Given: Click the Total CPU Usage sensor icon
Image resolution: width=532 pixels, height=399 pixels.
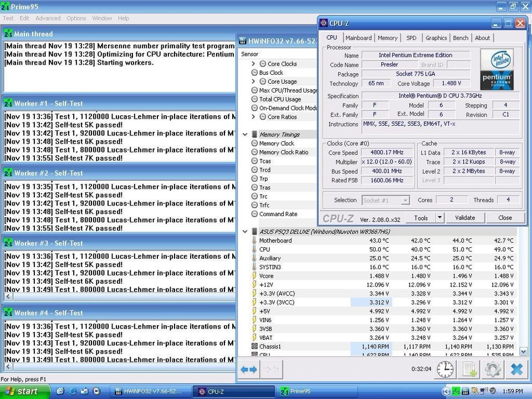Looking at the screenshot, I should pos(254,99).
